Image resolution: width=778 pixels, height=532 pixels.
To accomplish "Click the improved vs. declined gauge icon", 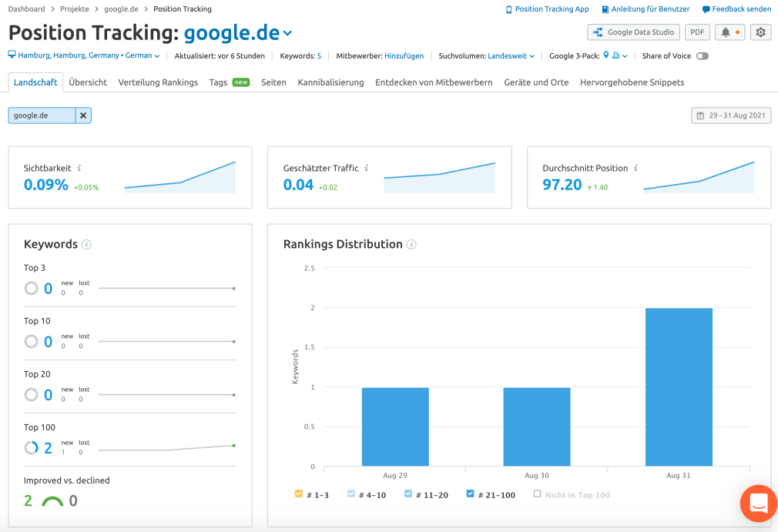I will [52, 501].
